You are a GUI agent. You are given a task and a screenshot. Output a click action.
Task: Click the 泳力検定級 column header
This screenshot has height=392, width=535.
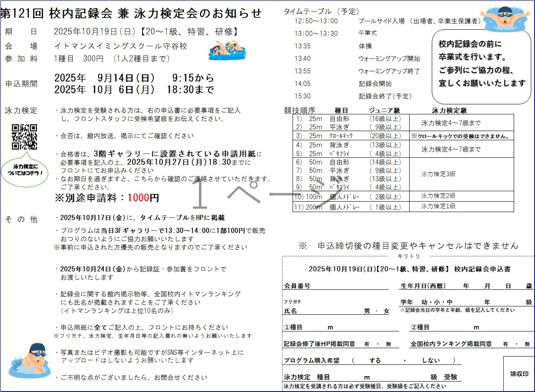click(x=449, y=110)
